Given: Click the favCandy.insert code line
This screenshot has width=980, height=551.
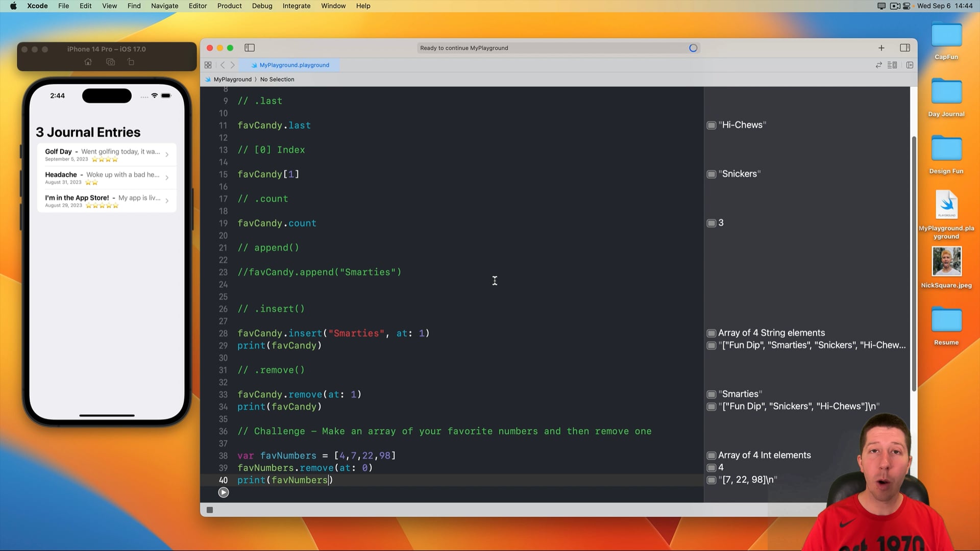Looking at the screenshot, I should tap(333, 334).
